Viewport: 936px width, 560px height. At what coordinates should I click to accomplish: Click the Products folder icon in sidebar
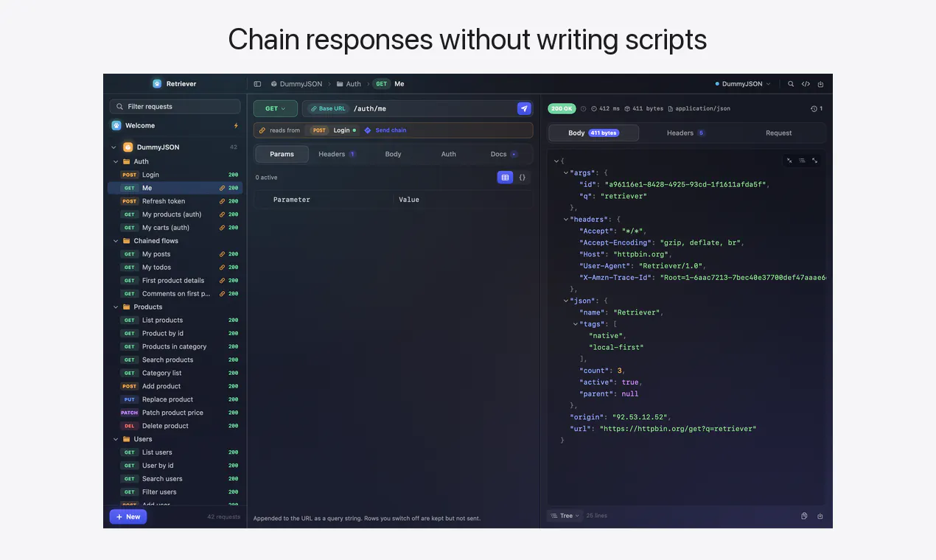pos(127,307)
